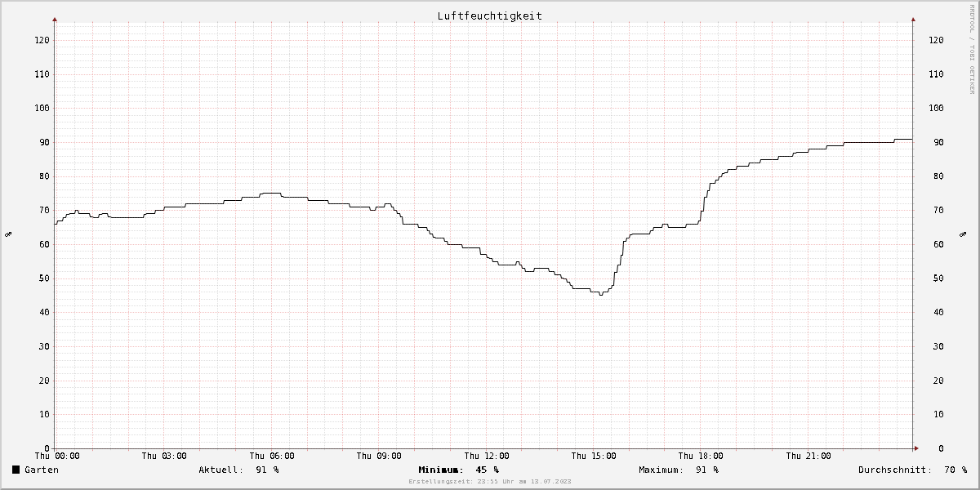Viewport: 980px width, 490px height.
Task: Click the 0 label on the left axis
Action: point(47,448)
